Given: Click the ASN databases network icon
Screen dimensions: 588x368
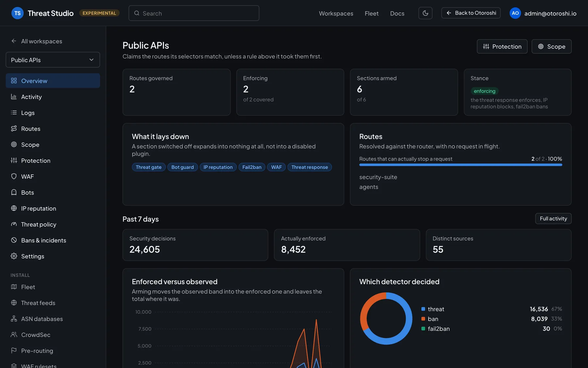Looking at the screenshot, I should 14,319.
